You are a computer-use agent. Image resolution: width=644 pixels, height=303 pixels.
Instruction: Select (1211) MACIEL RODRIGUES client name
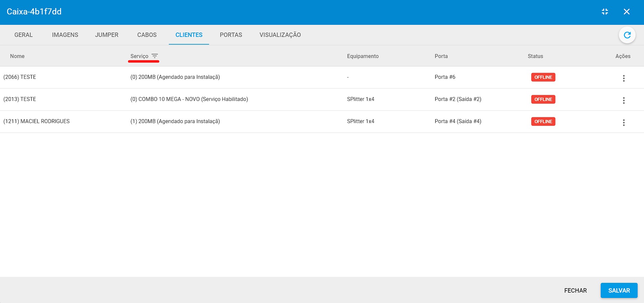pos(37,121)
